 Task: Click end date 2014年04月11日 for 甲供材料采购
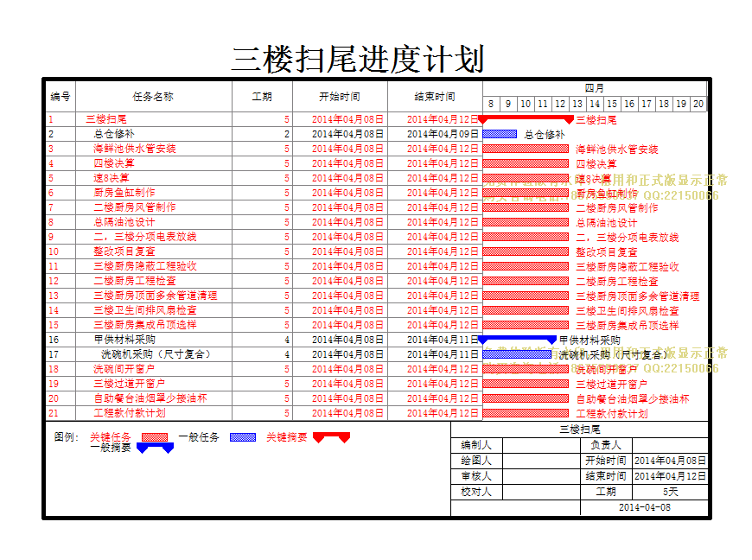443,340
